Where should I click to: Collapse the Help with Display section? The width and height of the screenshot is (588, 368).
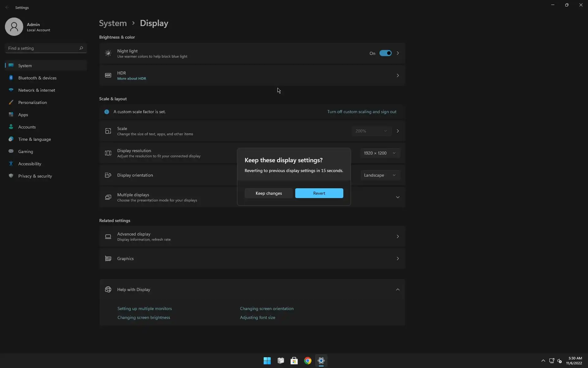pos(398,289)
